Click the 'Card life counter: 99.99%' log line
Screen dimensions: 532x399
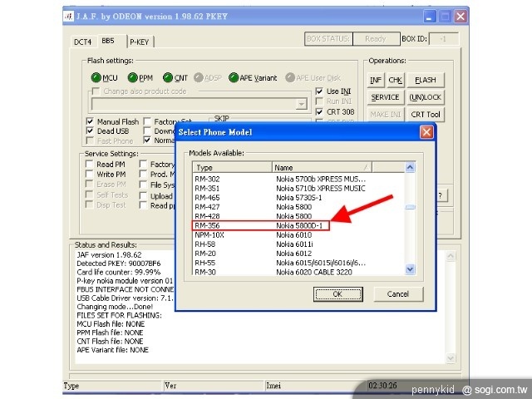(118, 272)
